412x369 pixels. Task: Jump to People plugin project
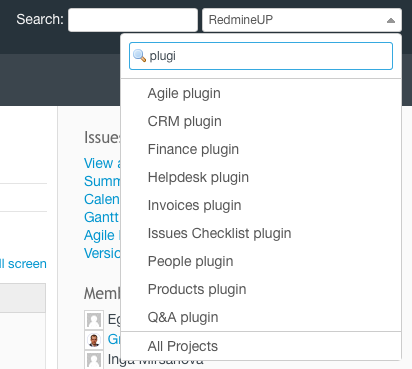261,261
